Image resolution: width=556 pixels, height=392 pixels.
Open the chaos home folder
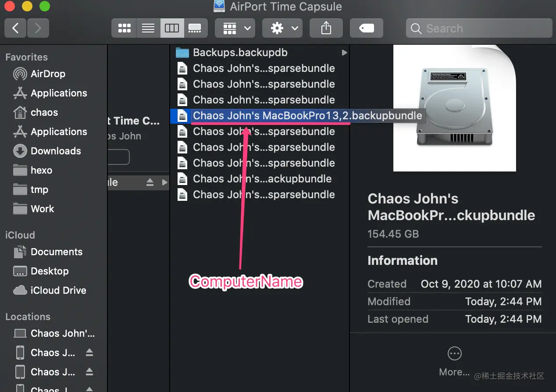[x=44, y=112]
